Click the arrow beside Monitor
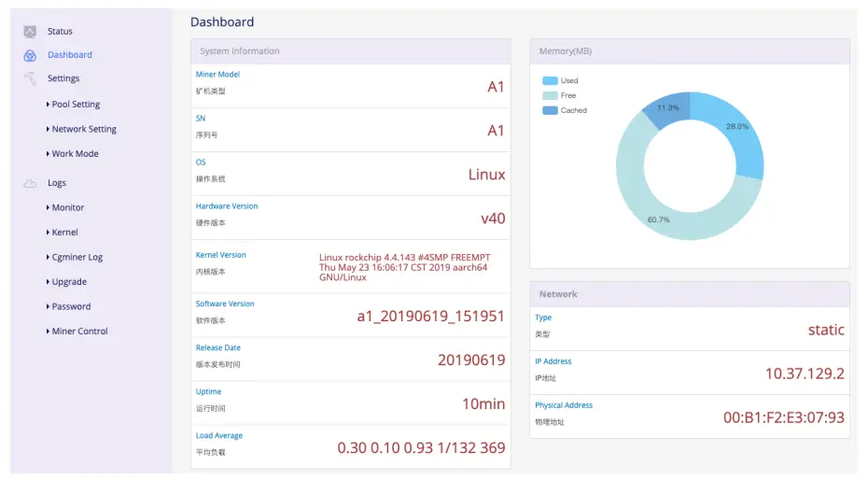Image resolution: width=868 pixels, height=480 pixels. 49,207
